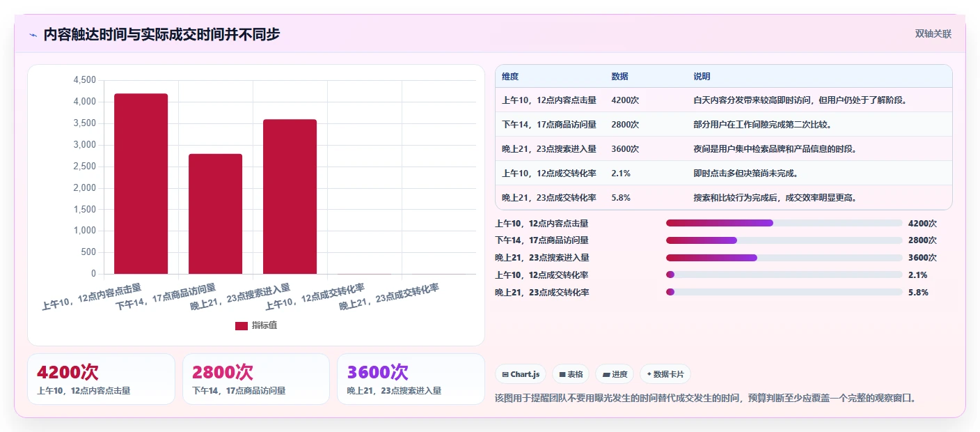The image size is (980, 432).
Task: Toggle the 指标值 legend swatch
Action: 242,325
